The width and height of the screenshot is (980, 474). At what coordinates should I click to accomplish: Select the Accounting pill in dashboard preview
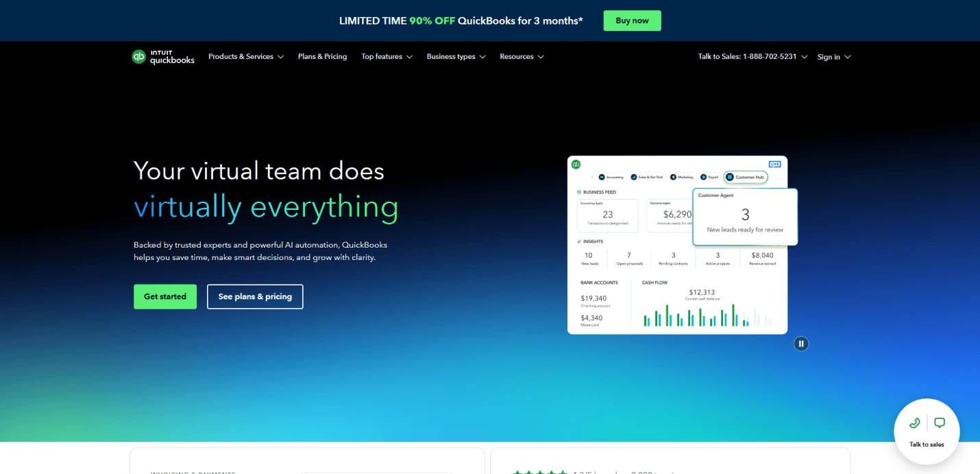[x=612, y=177]
